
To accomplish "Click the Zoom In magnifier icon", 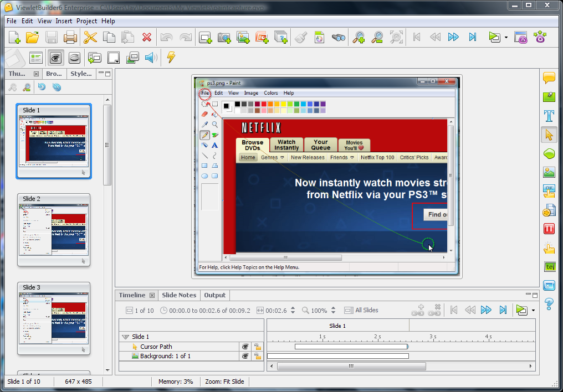I will click(359, 37).
